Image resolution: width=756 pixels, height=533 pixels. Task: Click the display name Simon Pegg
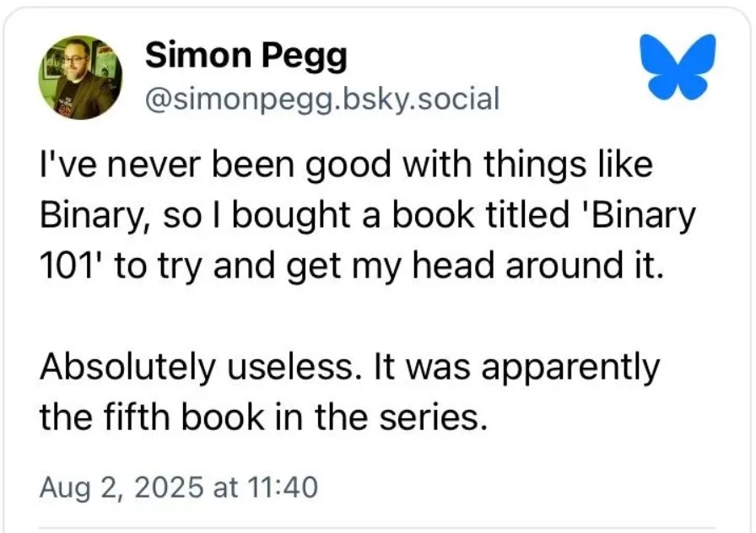[246, 57]
